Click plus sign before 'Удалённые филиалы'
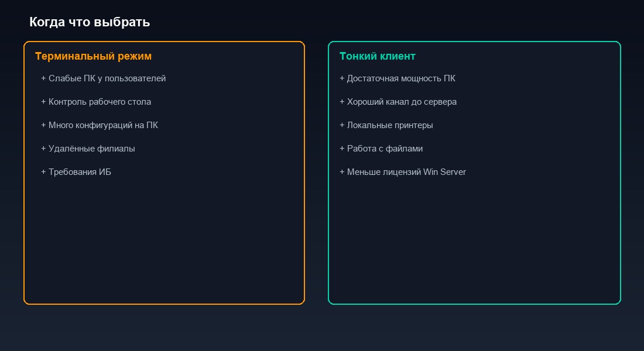The height and width of the screenshot is (351, 644). tap(43, 149)
